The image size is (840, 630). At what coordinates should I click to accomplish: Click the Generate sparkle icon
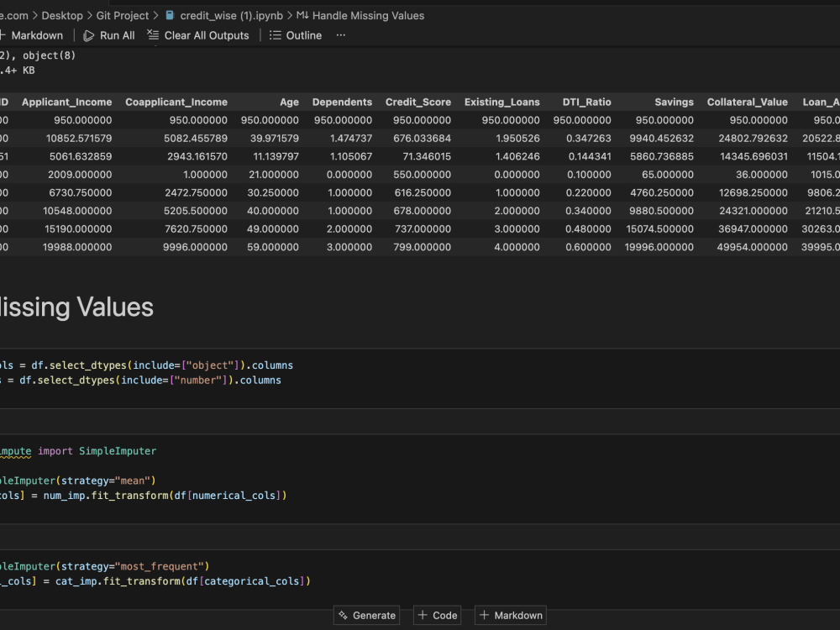pos(343,615)
